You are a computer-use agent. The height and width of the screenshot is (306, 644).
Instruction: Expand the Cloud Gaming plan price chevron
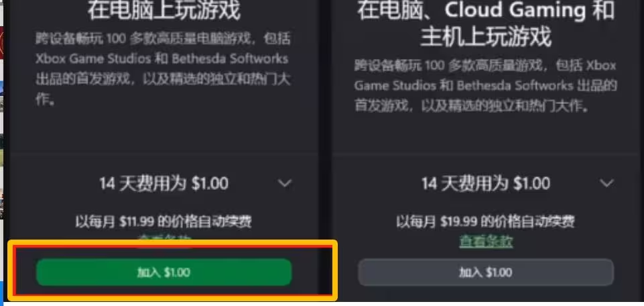coord(606,183)
